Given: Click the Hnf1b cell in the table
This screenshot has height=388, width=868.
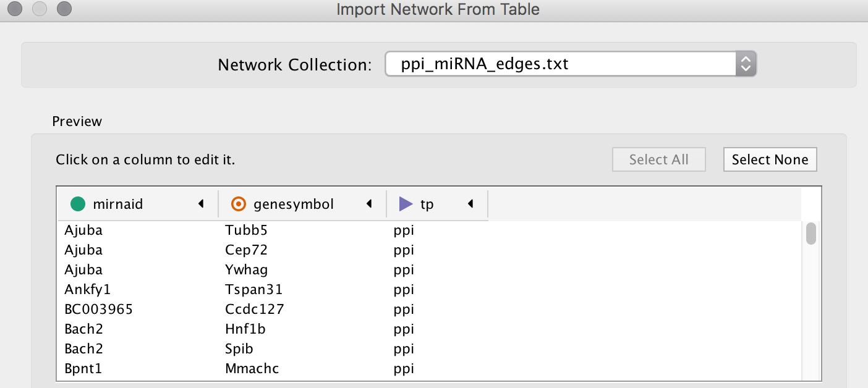Looking at the screenshot, I should 245,329.
